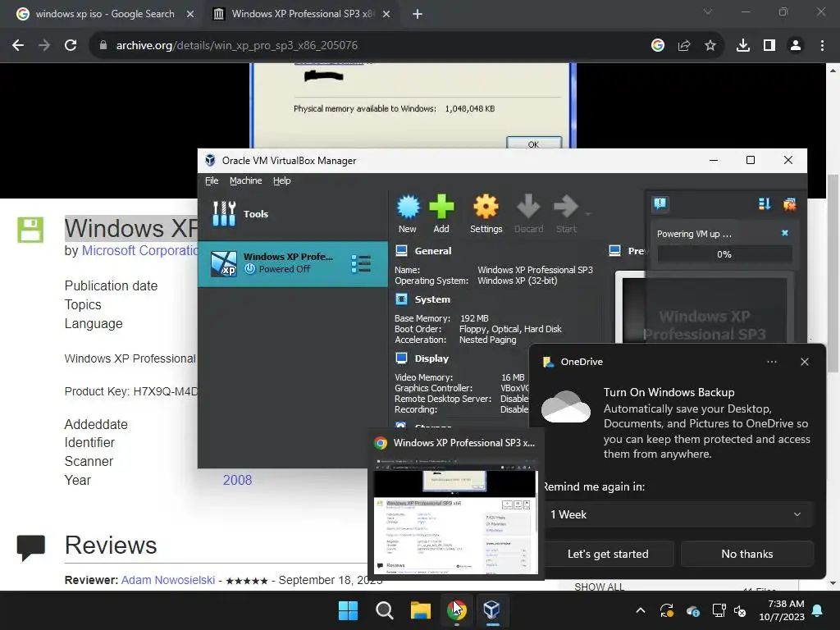Screen dimensions: 840x630
Task: Click Google icon in address bar
Action: [658, 46]
